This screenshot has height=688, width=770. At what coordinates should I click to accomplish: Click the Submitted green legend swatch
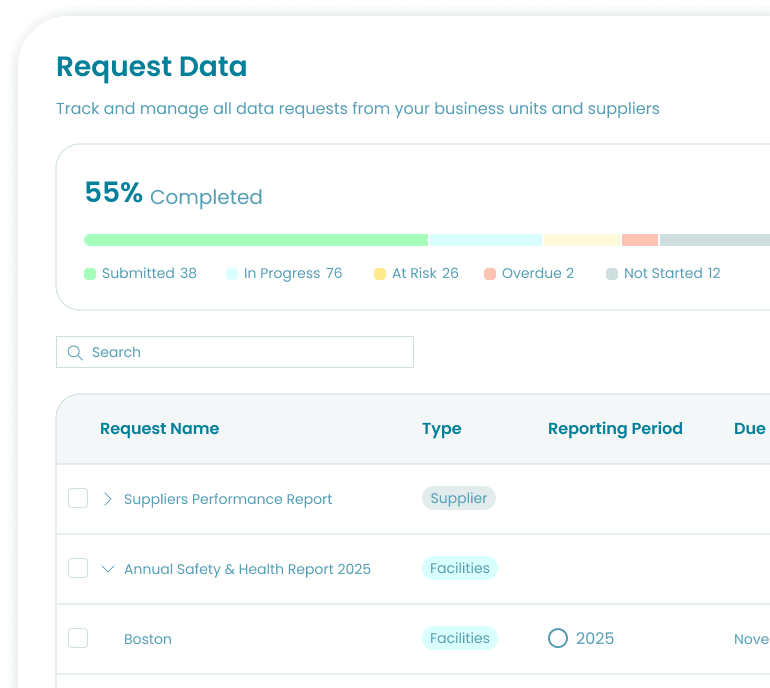point(90,274)
